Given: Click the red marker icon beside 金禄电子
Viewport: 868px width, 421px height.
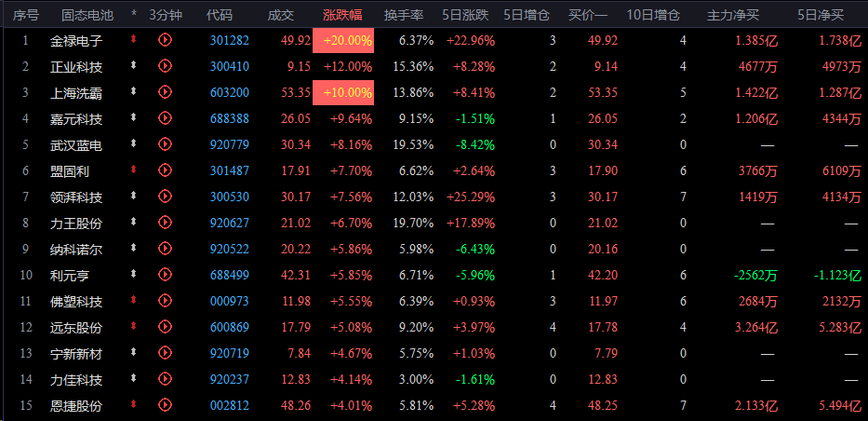Looking at the screenshot, I should (x=133, y=39).
